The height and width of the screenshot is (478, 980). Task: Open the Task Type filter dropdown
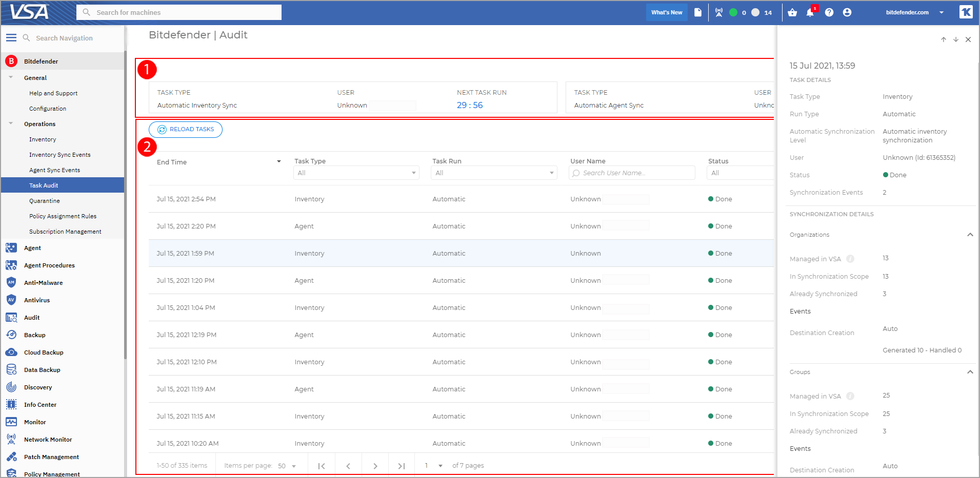tap(356, 173)
